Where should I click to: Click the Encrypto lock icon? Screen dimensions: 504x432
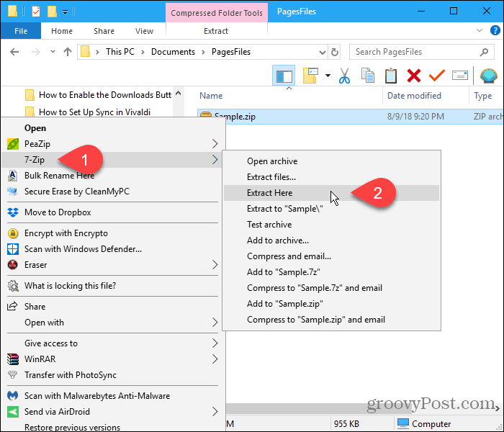(13, 233)
